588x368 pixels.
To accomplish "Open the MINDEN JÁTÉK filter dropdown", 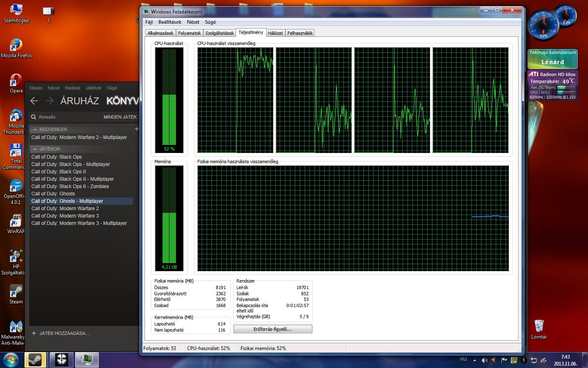I will pyautogui.click(x=120, y=117).
